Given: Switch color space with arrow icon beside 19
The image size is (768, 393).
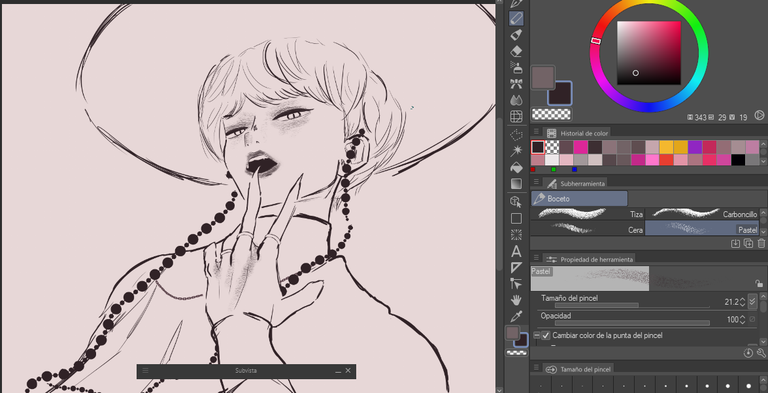Looking at the screenshot, I should click(x=759, y=116).
